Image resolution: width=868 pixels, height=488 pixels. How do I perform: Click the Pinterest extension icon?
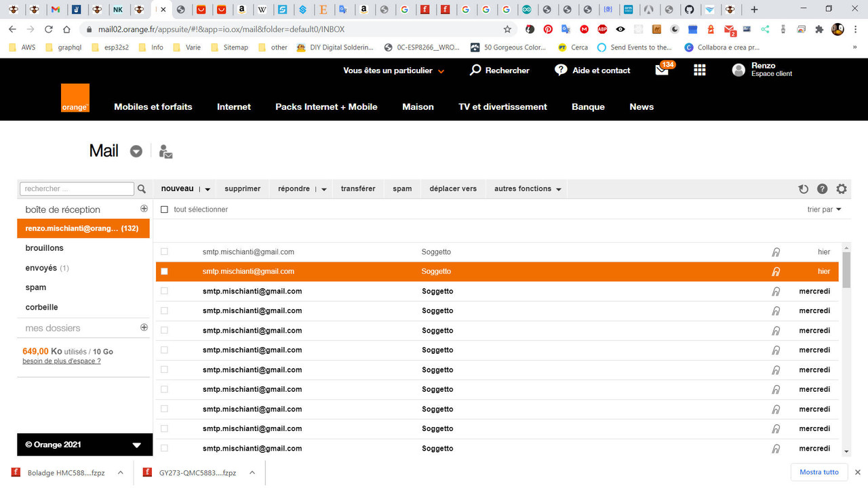coord(548,29)
